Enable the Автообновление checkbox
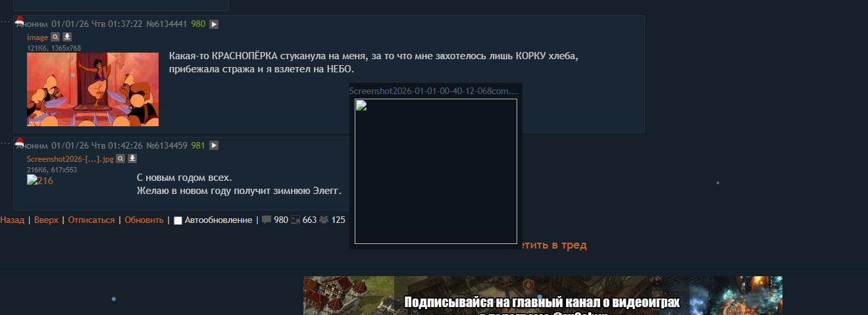 (x=178, y=220)
